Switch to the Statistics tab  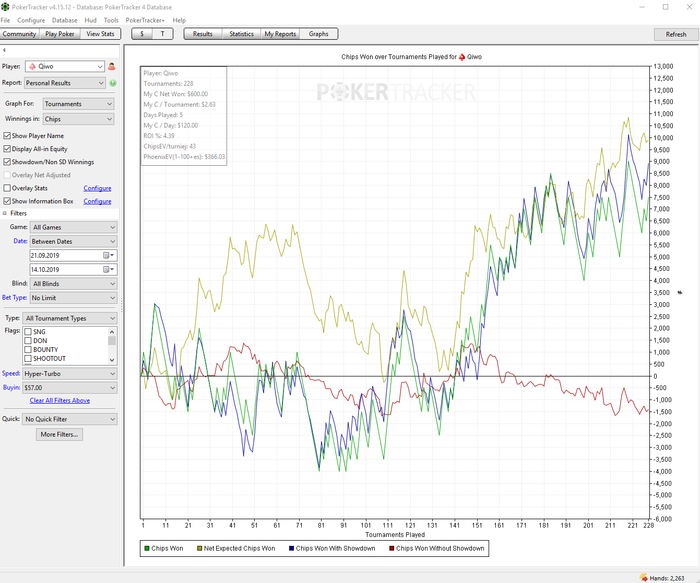point(241,34)
